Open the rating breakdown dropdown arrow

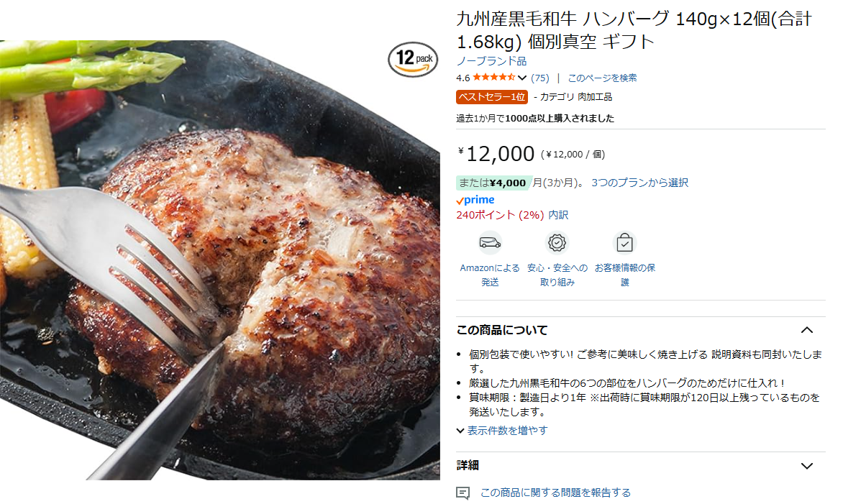click(522, 78)
